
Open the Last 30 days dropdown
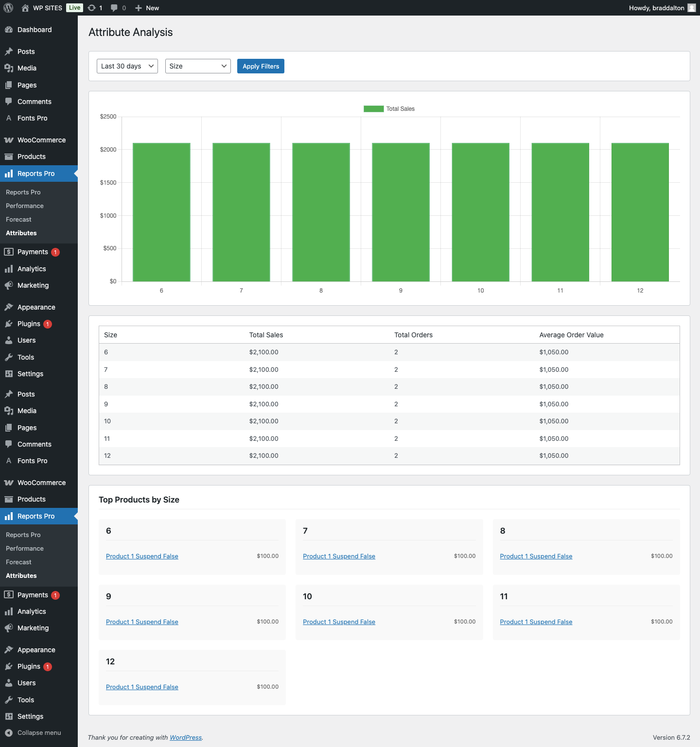(127, 66)
